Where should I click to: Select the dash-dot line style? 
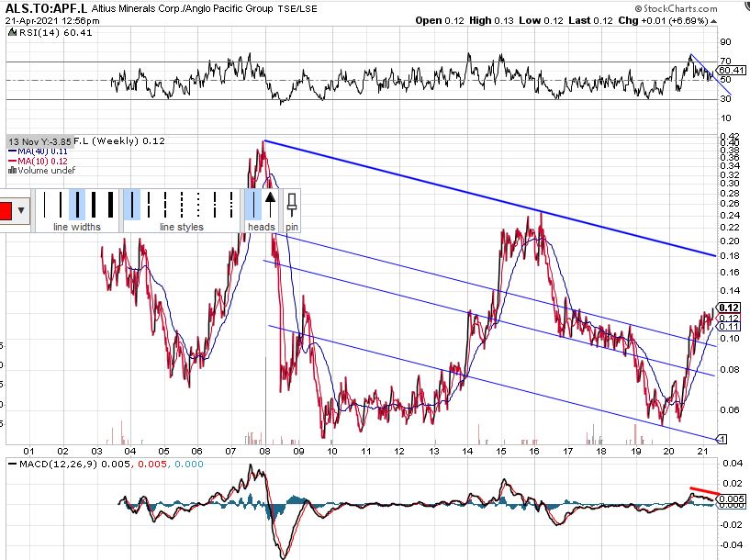click(x=215, y=205)
